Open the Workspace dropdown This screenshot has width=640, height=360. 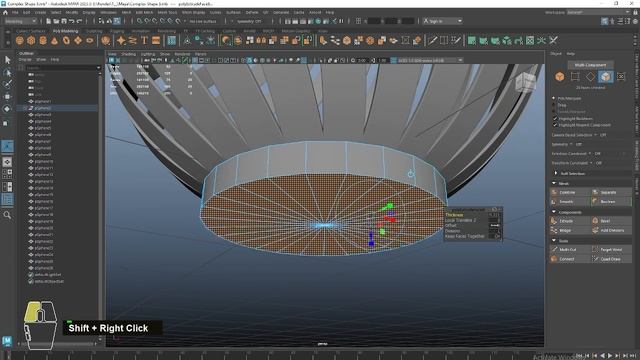click(x=598, y=12)
